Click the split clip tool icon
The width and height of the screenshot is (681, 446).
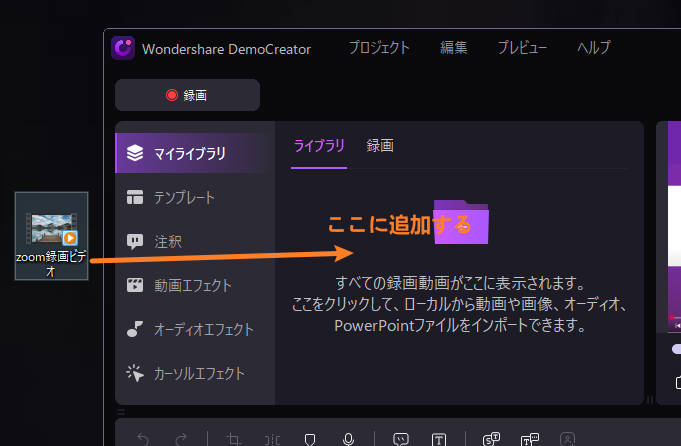272,440
